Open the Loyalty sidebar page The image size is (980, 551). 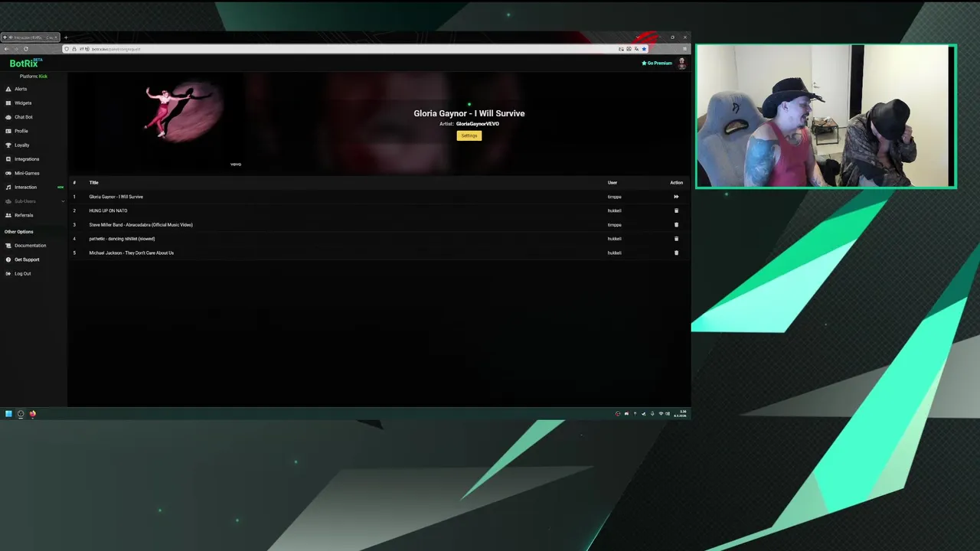tap(21, 145)
